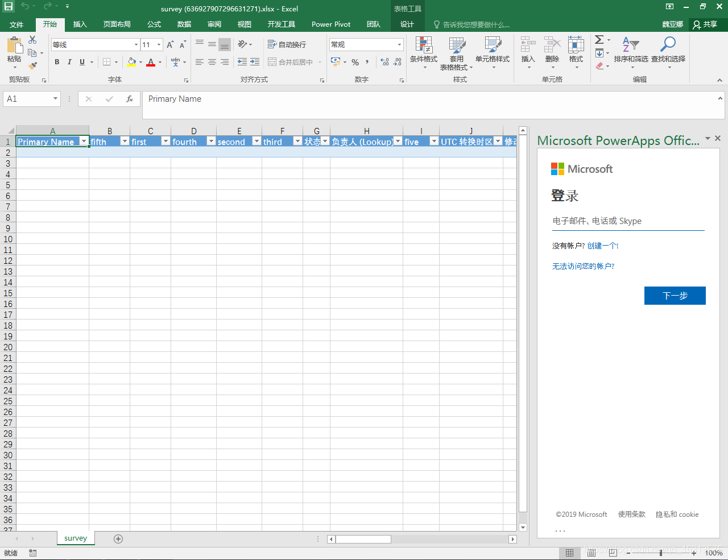Open the font name combo box
Viewport: 728px width, 560px height.
[x=95, y=44]
